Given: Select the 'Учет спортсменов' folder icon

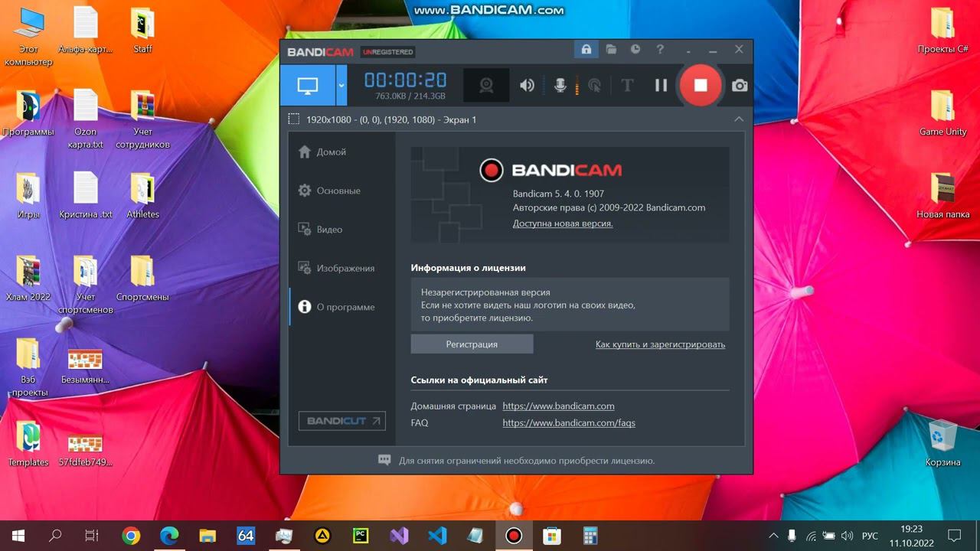Looking at the screenshot, I should point(86,285).
